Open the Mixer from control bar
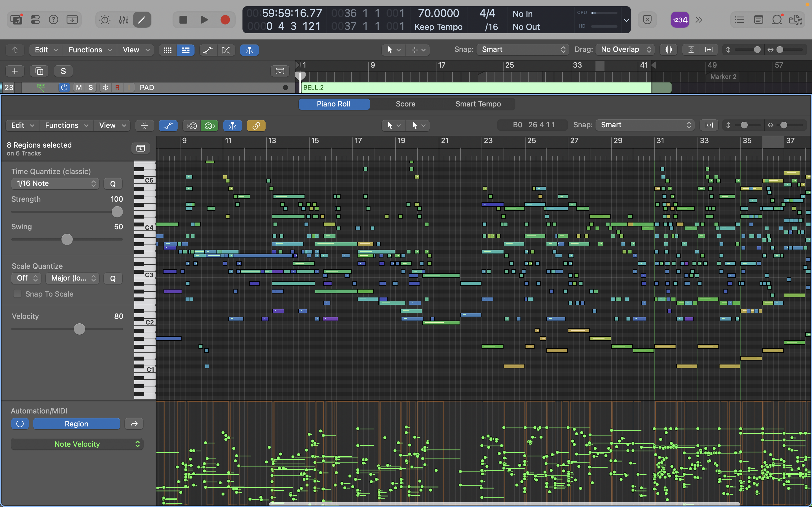The width and height of the screenshot is (812, 507). [123, 20]
